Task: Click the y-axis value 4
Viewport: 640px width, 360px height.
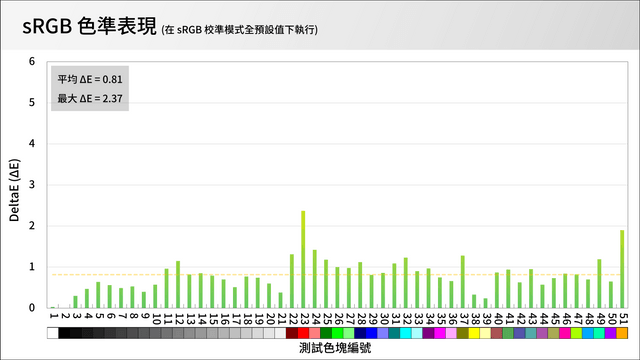Action: point(32,144)
